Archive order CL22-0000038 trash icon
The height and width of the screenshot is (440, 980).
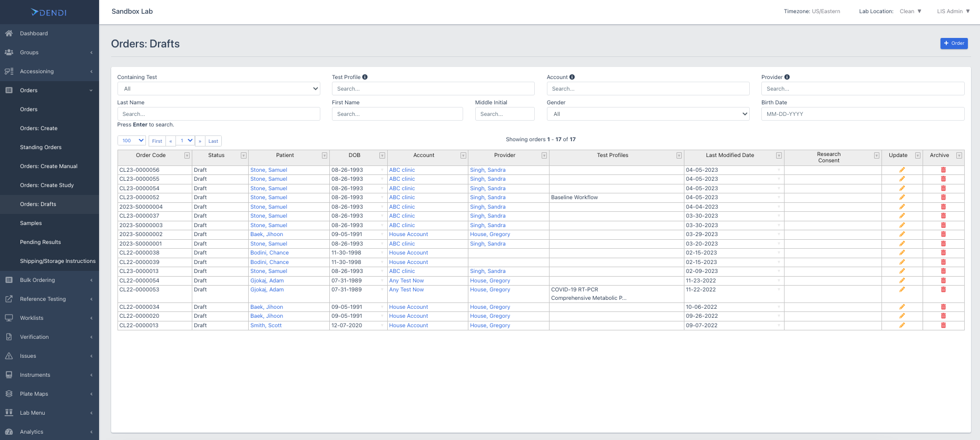tap(943, 252)
